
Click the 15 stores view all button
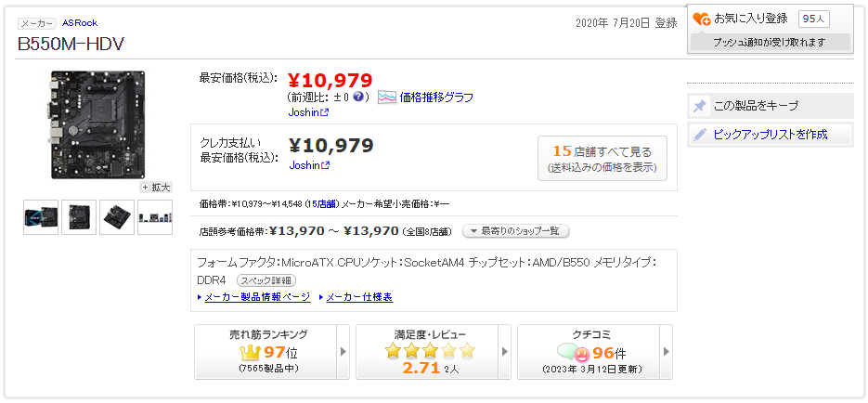[x=602, y=159]
